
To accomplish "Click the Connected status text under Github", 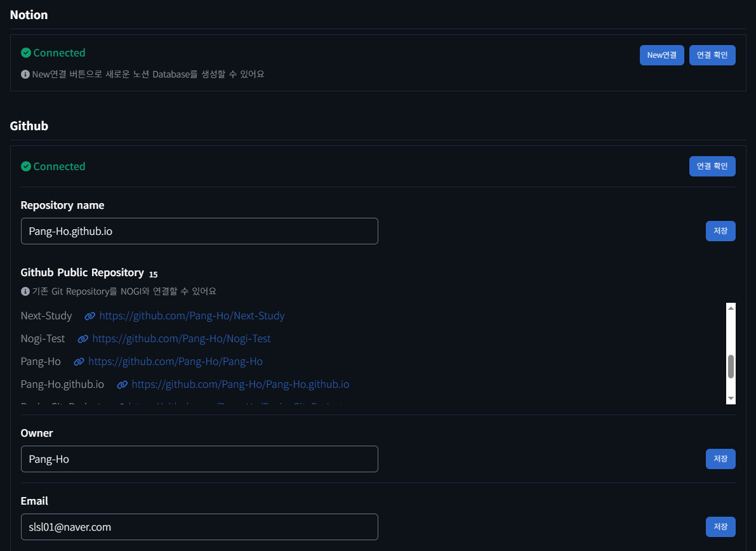I will coord(59,166).
